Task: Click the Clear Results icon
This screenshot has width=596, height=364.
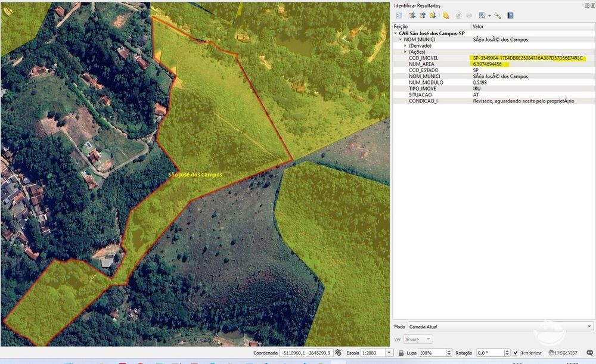Action: (x=446, y=15)
